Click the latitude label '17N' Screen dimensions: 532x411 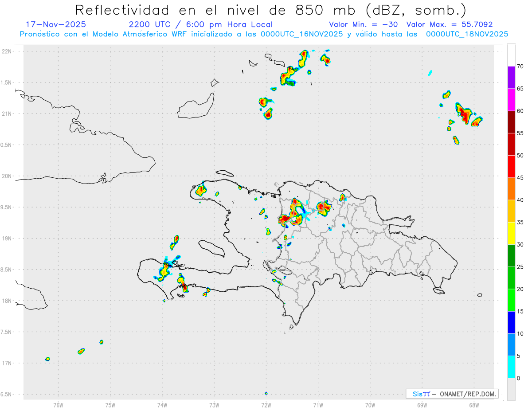click(8, 363)
